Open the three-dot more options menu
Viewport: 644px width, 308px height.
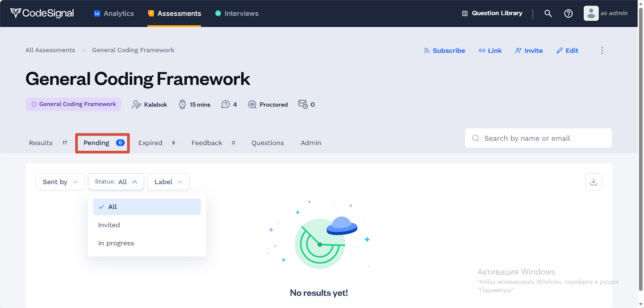[x=602, y=50]
